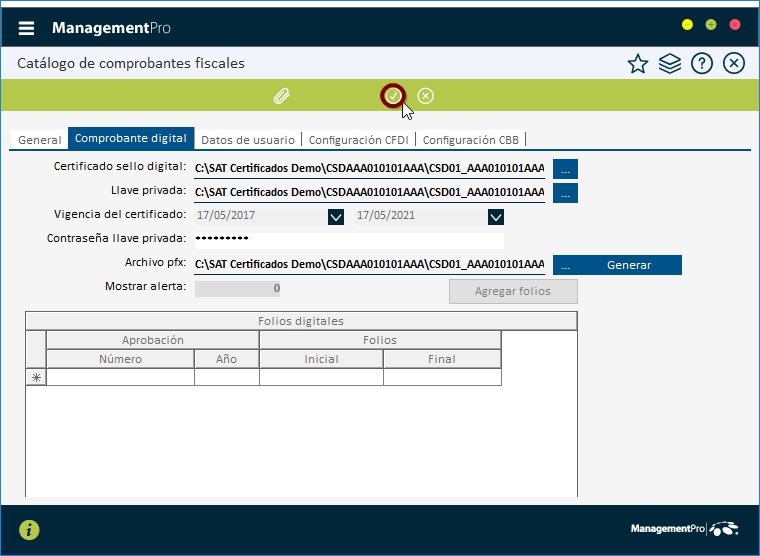
Task: Confirm changes with the checkmark icon
Action: [393, 96]
